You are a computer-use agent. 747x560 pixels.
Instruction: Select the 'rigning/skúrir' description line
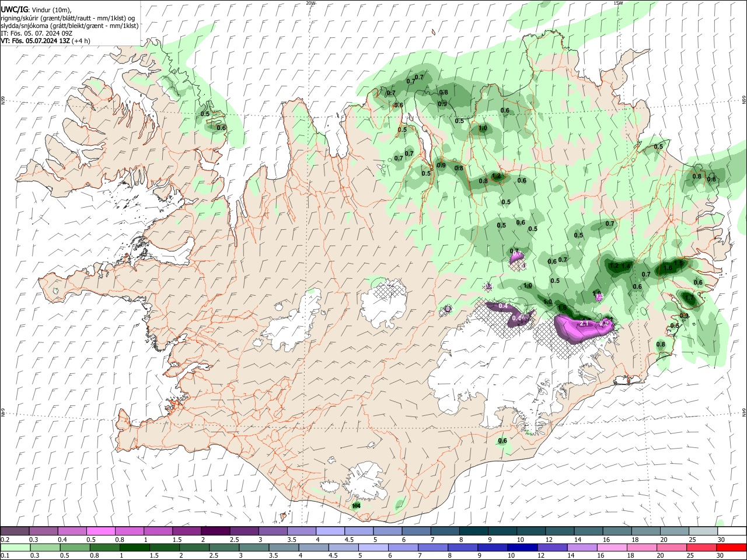[x=68, y=17]
